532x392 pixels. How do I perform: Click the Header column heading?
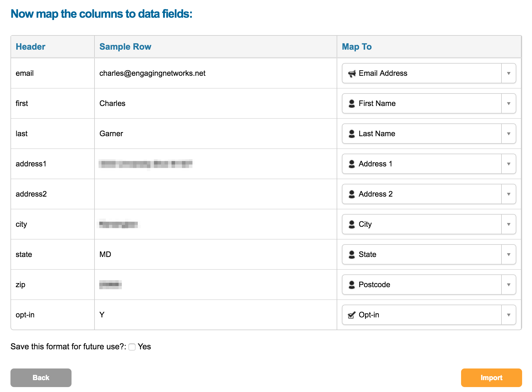point(31,46)
